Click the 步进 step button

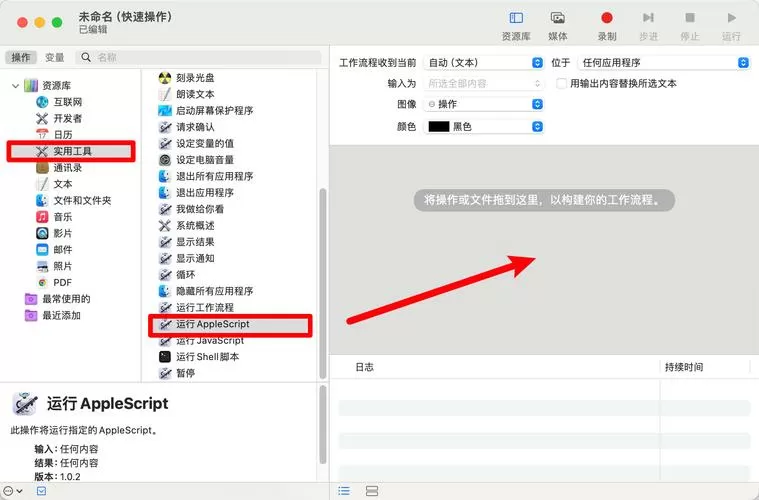coord(648,26)
